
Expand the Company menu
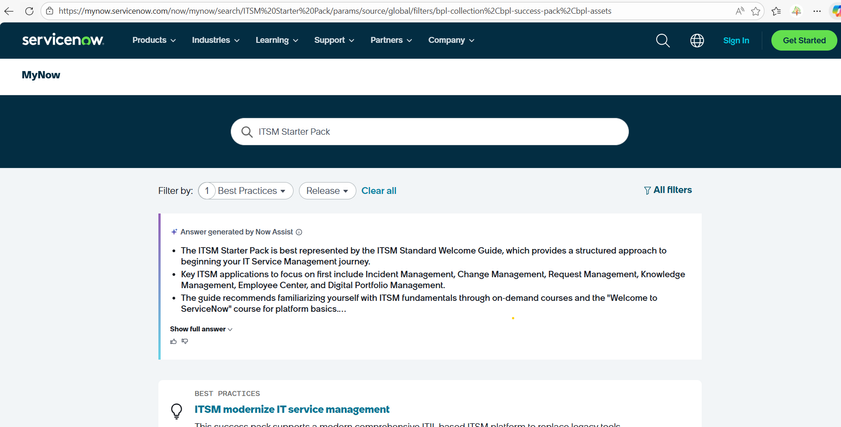pos(451,40)
